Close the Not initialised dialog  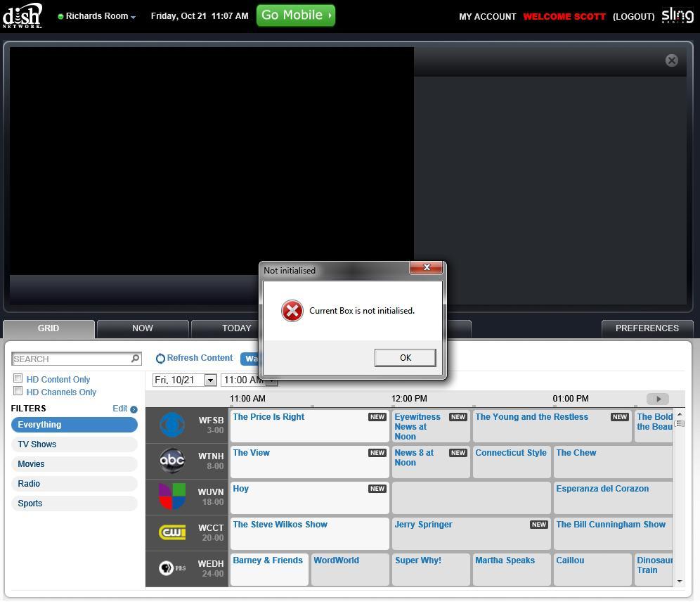[427, 267]
